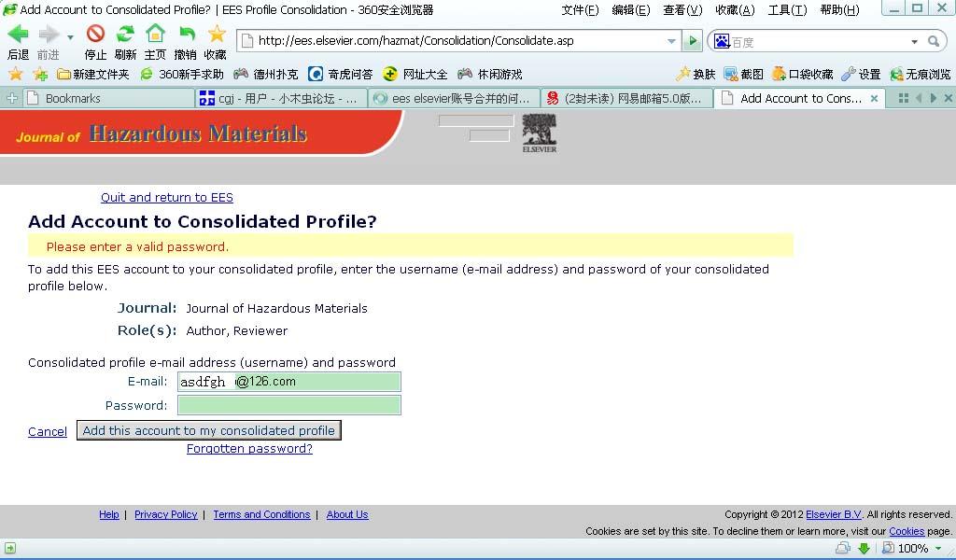Open a new tab with the plus button
956x560 pixels.
(x=11, y=98)
